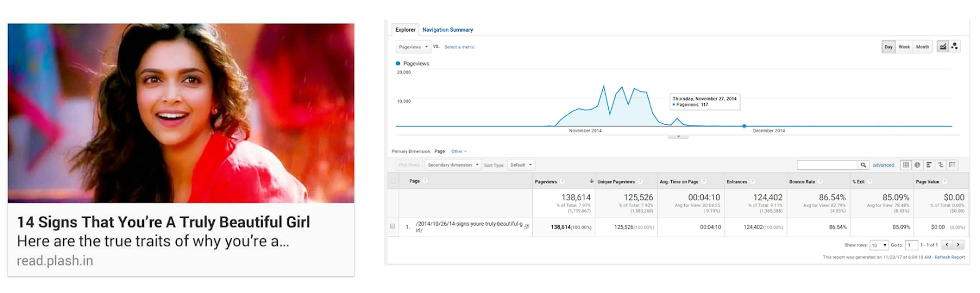
Task: Switch to line chart view icon
Action: (943, 46)
